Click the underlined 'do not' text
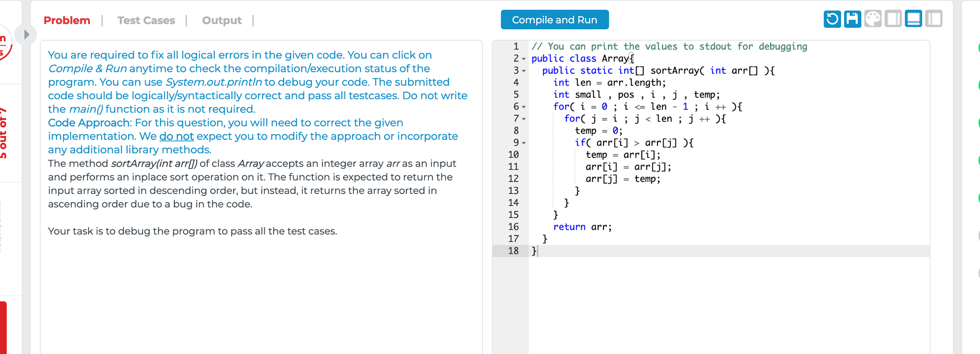This screenshot has height=354, width=980. tap(176, 136)
